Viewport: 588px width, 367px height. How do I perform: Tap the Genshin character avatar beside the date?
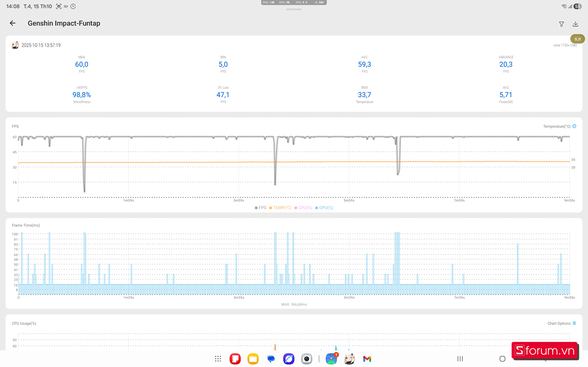point(15,45)
